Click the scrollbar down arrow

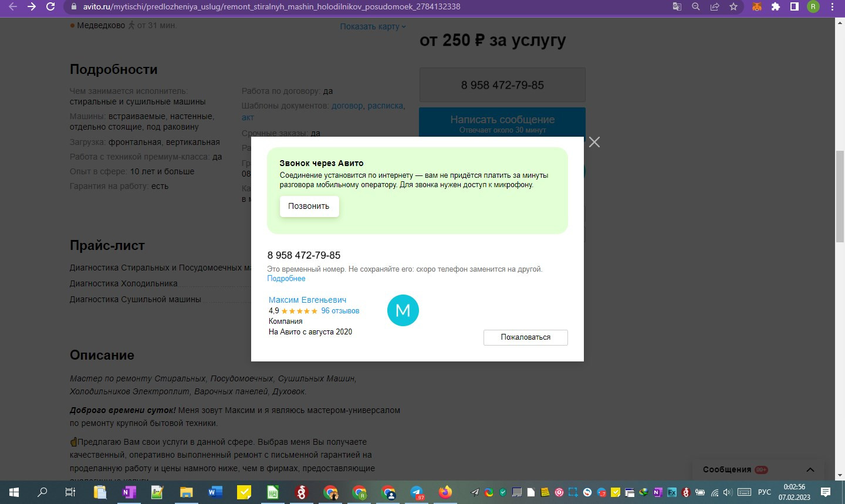point(840,475)
